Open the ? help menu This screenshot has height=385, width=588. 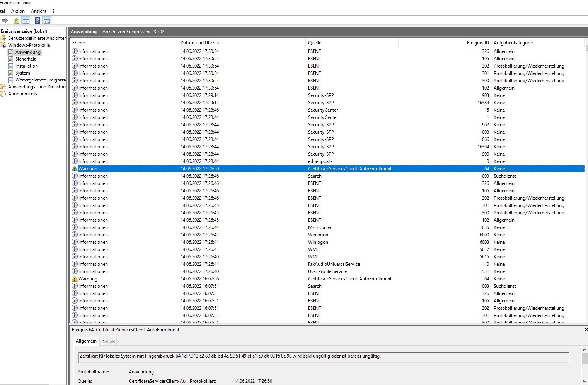pyautogui.click(x=54, y=11)
